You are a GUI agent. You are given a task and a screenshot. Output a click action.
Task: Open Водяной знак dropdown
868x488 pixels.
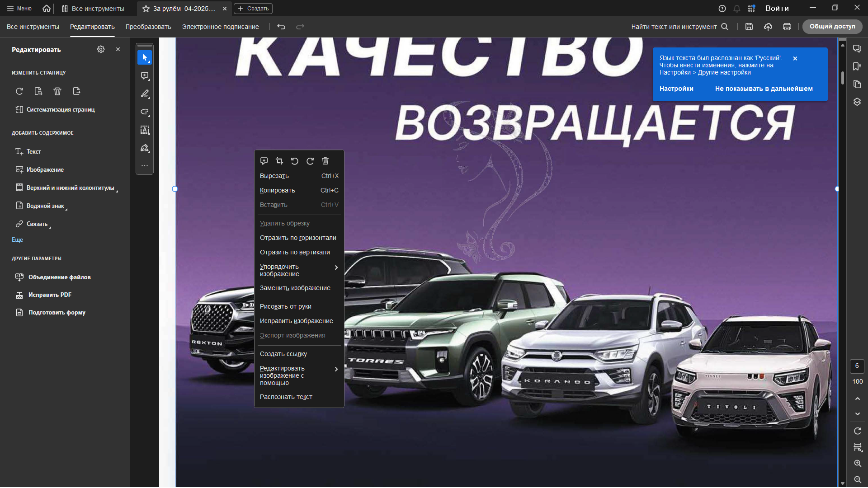(42, 206)
